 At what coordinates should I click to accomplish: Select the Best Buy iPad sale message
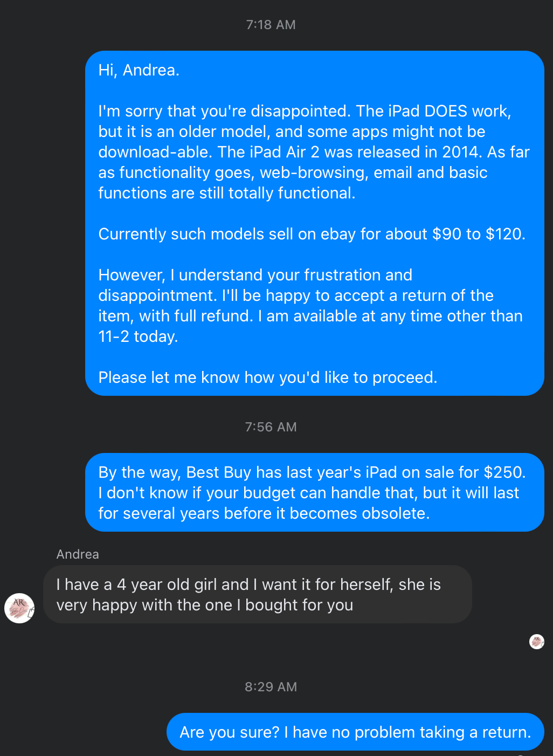pyautogui.click(x=315, y=492)
